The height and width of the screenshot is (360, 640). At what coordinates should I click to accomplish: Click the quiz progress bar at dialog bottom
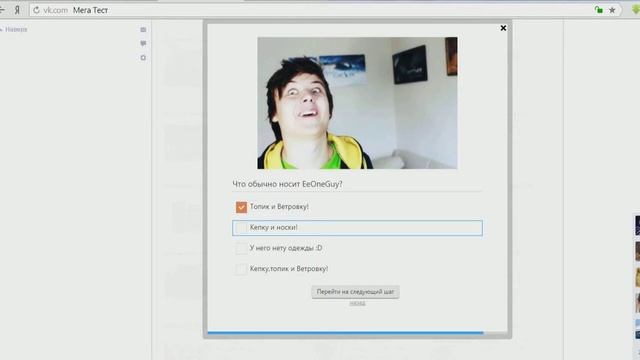coord(357,333)
